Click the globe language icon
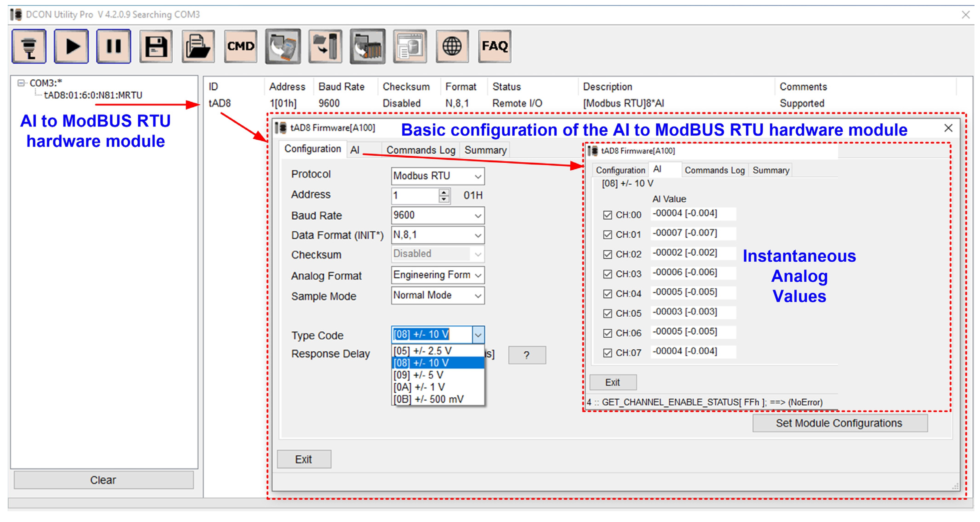 click(452, 46)
